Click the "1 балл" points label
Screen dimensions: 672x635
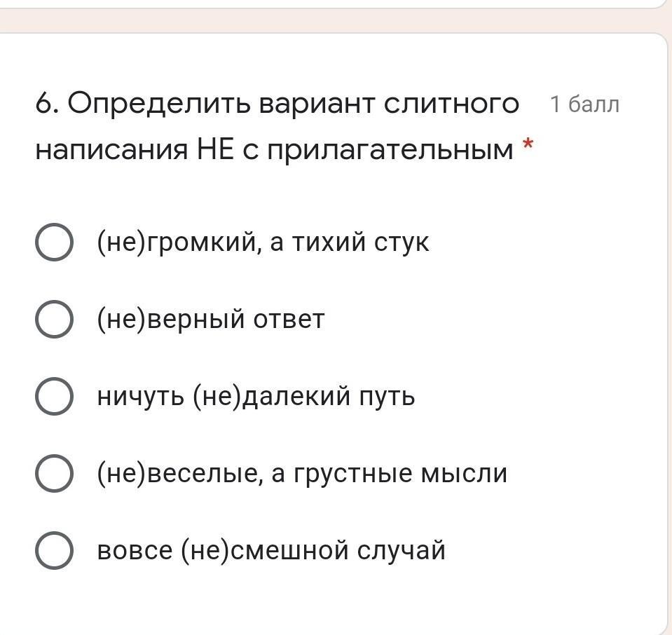coord(584,104)
